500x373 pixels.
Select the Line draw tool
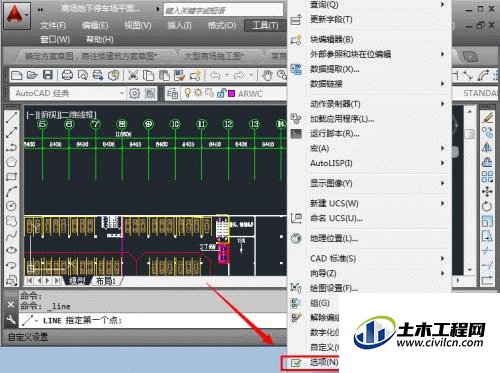[11, 118]
